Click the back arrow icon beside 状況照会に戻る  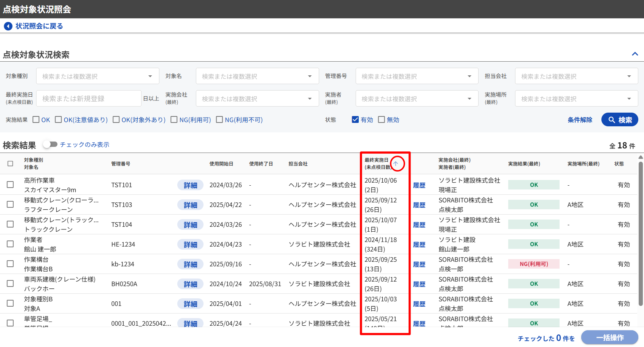click(x=8, y=26)
